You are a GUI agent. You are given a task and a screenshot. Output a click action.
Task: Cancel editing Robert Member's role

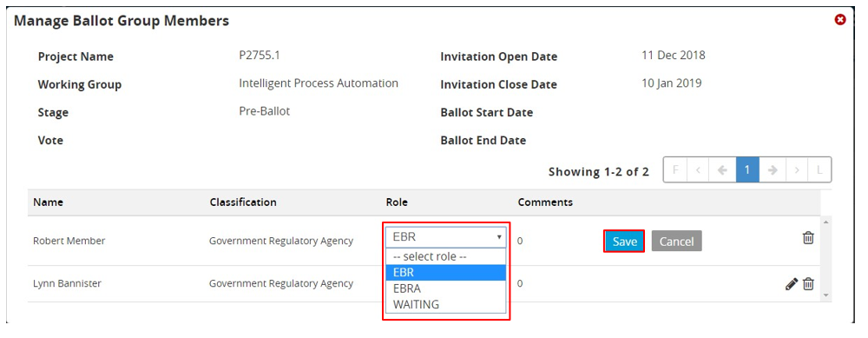[x=676, y=242]
